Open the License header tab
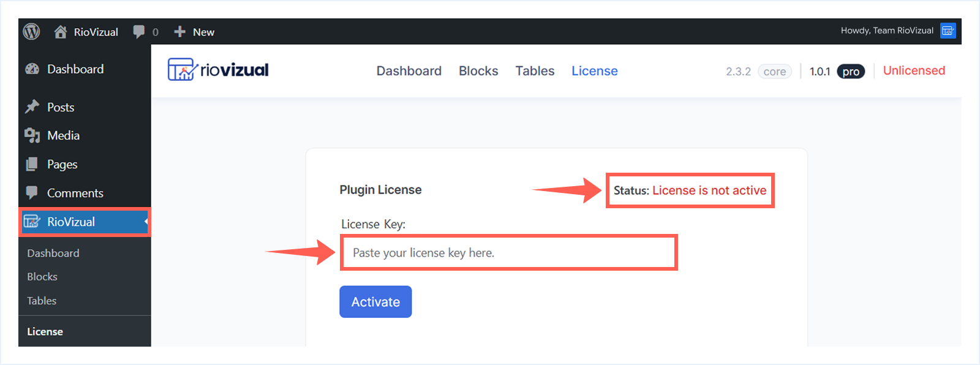The image size is (980, 365). point(594,71)
